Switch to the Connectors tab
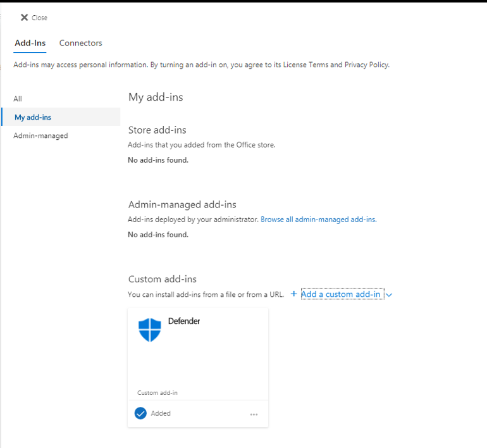487x448 pixels. (80, 43)
